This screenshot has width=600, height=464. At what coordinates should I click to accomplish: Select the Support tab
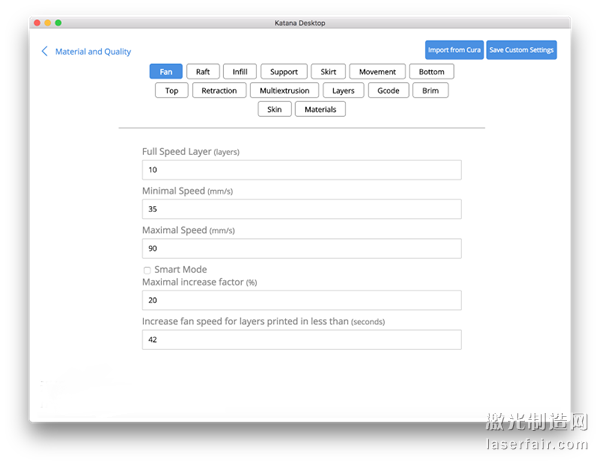(x=284, y=72)
